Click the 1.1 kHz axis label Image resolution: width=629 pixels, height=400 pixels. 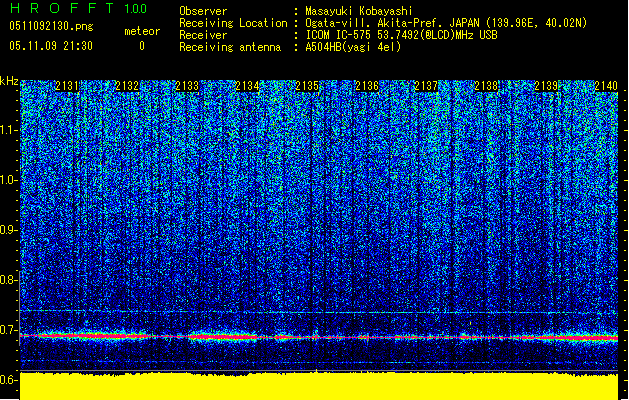point(9,130)
